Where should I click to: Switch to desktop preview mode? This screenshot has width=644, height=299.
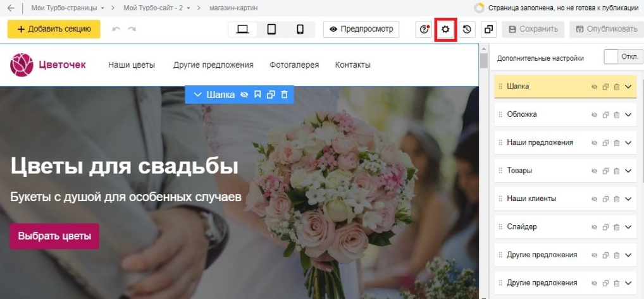(x=242, y=29)
